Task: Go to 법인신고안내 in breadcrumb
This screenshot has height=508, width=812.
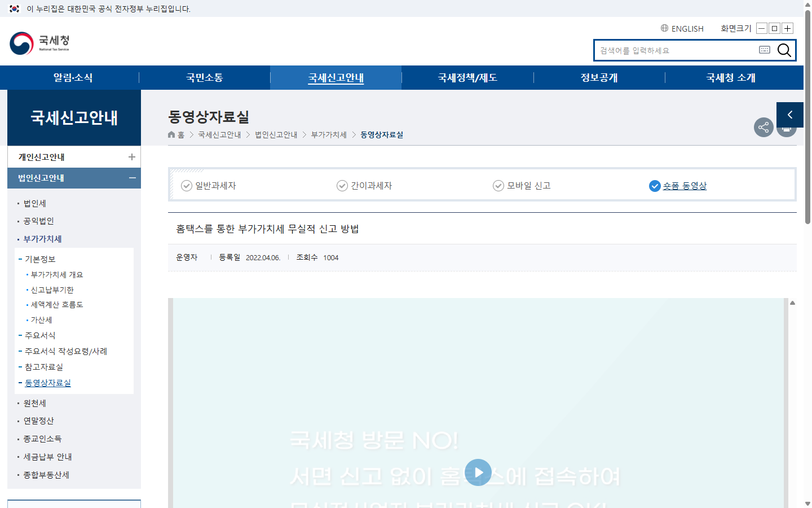Action: [x=276, y=134]
